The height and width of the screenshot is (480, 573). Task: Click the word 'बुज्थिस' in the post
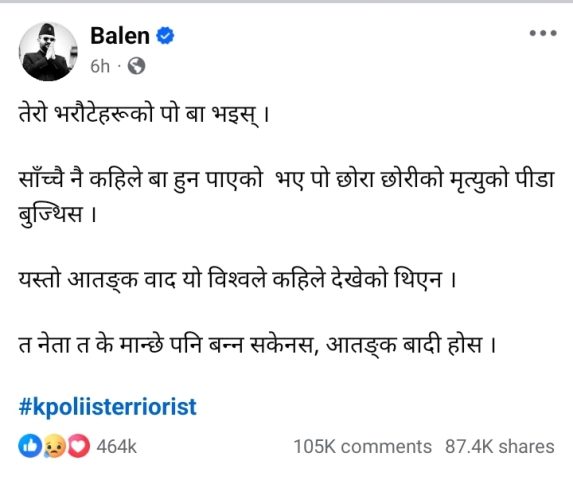click(x=50, y=214)
